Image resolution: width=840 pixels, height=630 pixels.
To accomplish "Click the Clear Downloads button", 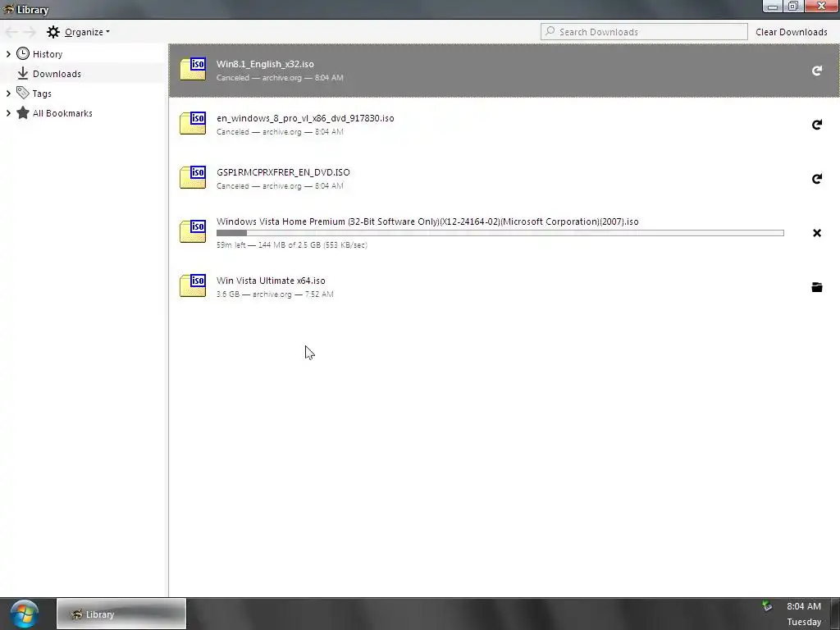I will 792,32.
